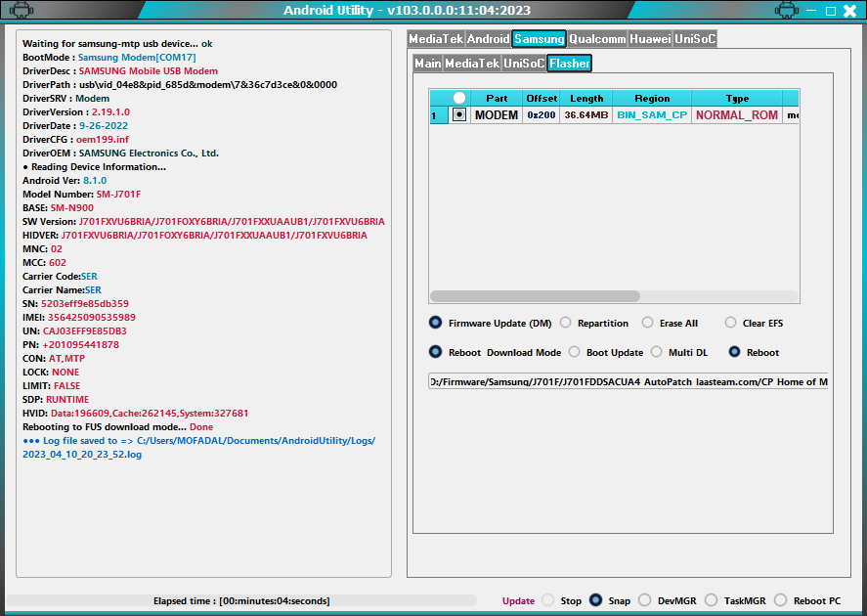This screenshot has width=867, height=616.
Task: Click the model number SM-J701F
Action: (118, 195)
